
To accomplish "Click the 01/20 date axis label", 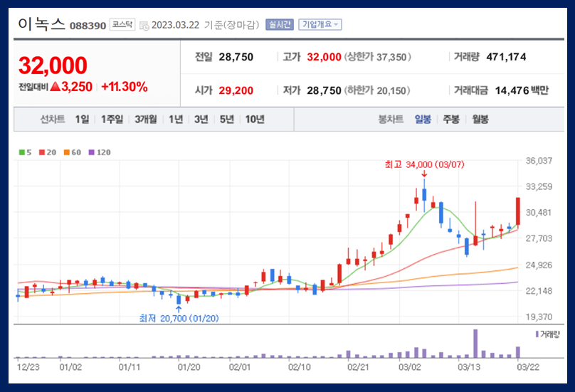I will 189,367.
